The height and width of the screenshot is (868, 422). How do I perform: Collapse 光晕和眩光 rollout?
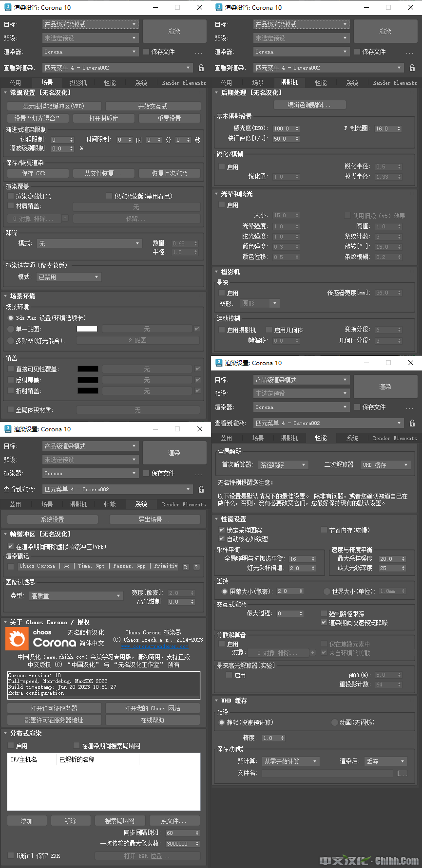click(x=233, y=194)
